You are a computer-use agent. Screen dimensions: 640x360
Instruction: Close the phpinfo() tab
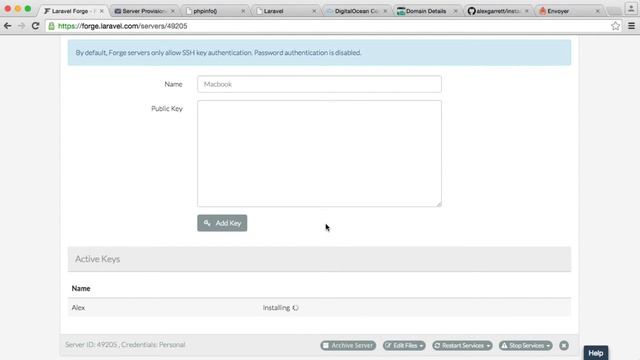point(243,11)
